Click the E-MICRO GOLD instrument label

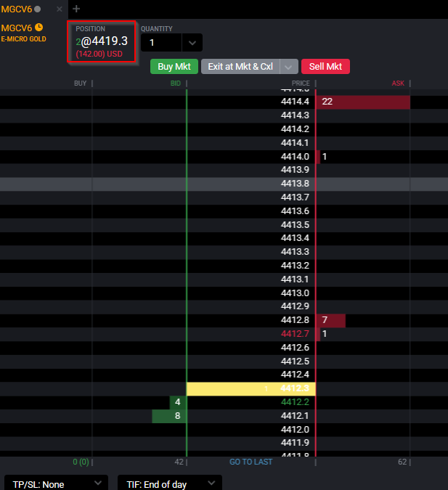pyautogui.click(x=23, y=39)
